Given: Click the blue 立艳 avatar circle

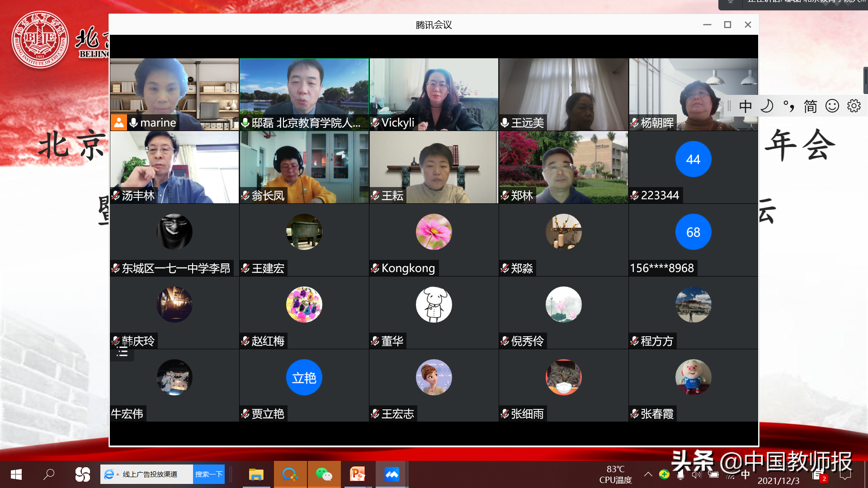Looking at the screenshot, I should (x=304, y=377).
